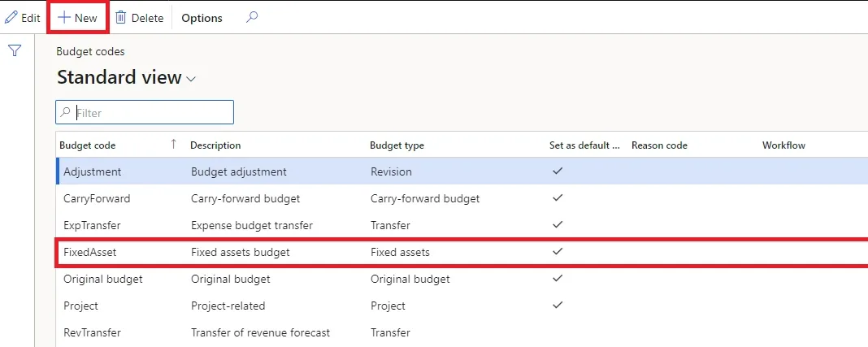Click the 'Revision' budget type cell
The height and width of the screenshot is (347, 868).
pos(392,171)
